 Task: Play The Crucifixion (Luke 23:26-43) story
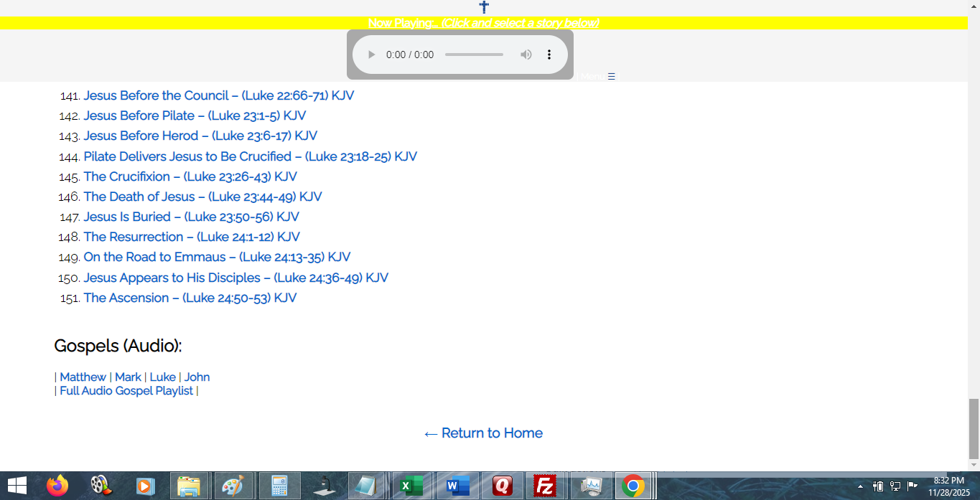pos(190,176)
